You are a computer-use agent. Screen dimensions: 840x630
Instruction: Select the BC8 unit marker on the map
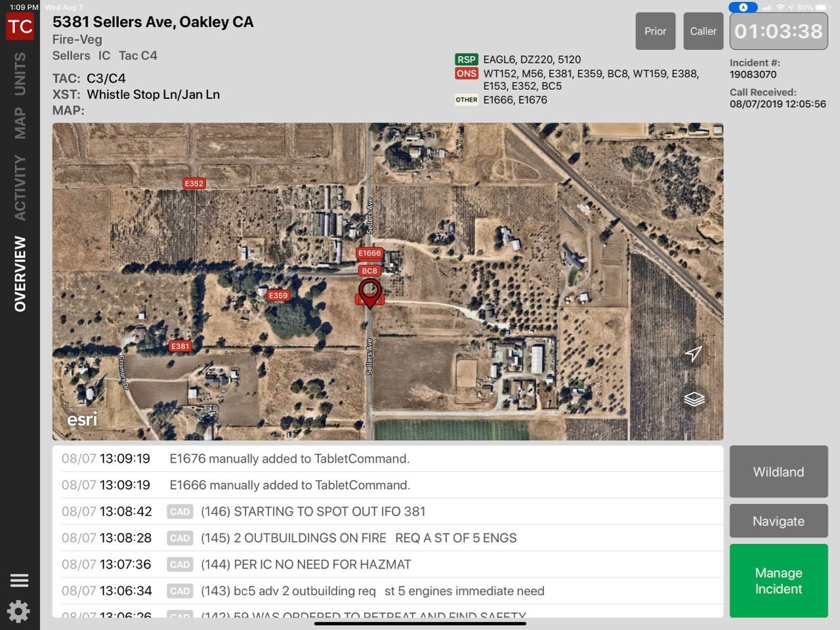pyautogui.click(x=369, y=270)
